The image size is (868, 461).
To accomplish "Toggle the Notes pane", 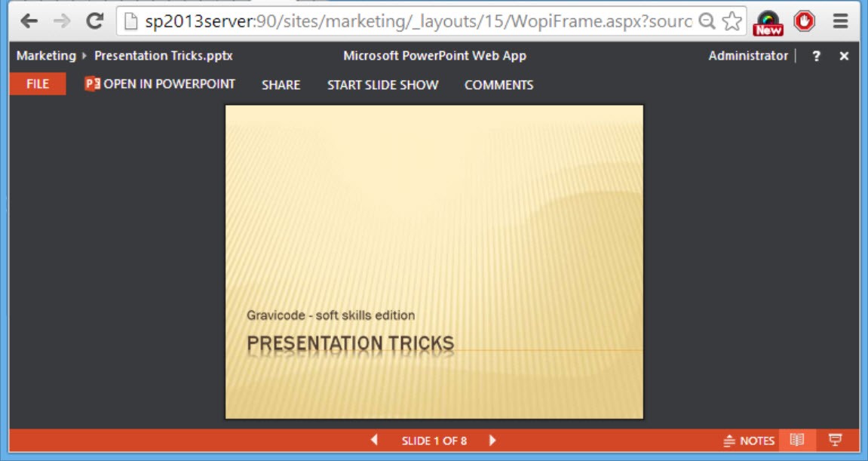I will tap(749, 441).
